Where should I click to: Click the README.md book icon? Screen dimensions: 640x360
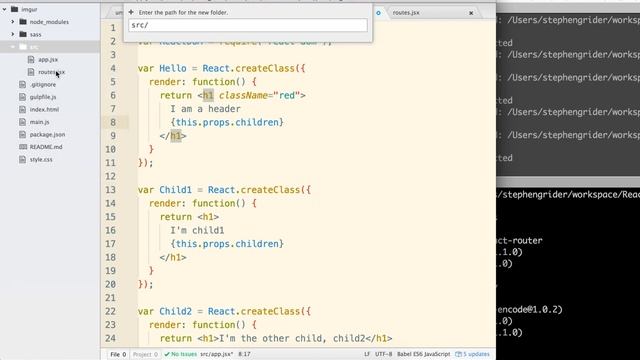click(23, 147)
